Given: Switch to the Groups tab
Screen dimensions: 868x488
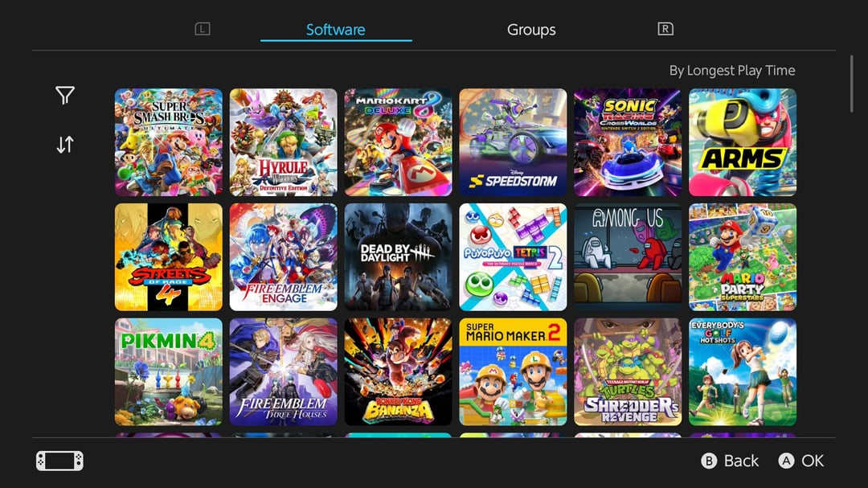Looking at the screenshot, I should coord(531,30).
